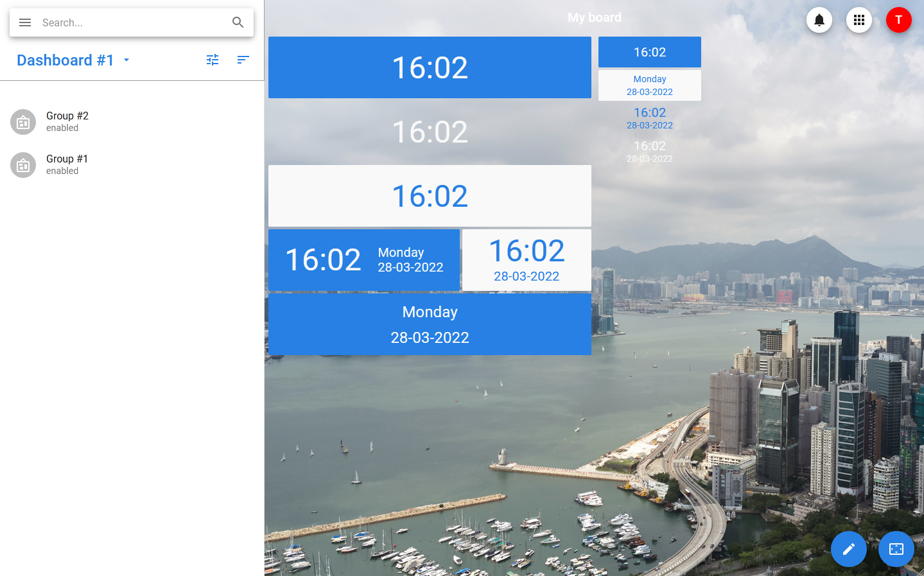Click the search magnifier icon
Screen dimensions: 924x576
coord(238,22)
